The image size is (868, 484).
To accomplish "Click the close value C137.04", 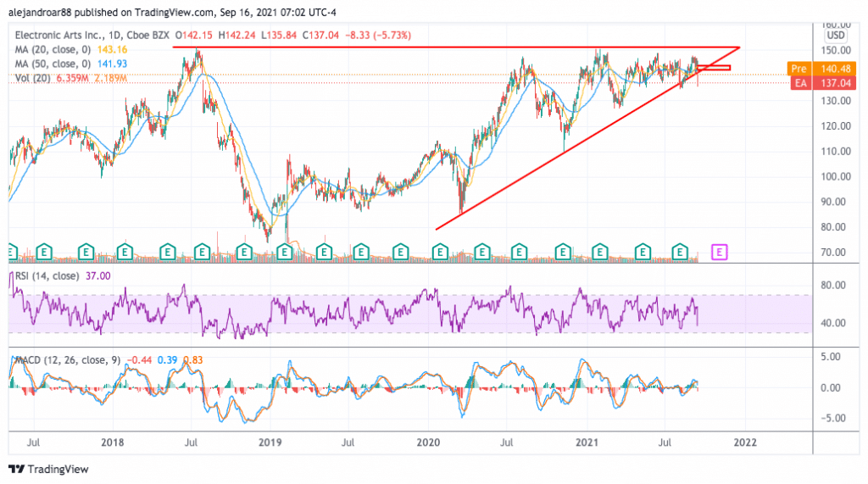I will pos(320,35).
